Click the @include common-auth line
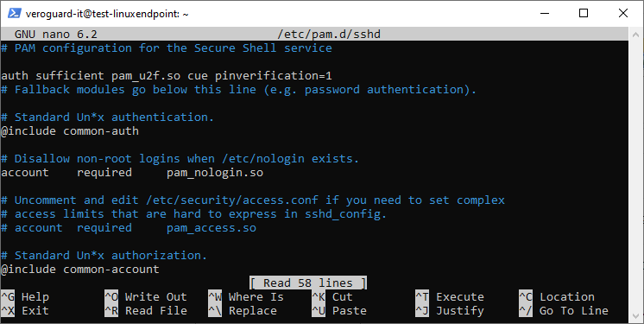Viewport: 644px width, 324px height. click(70, 131)
